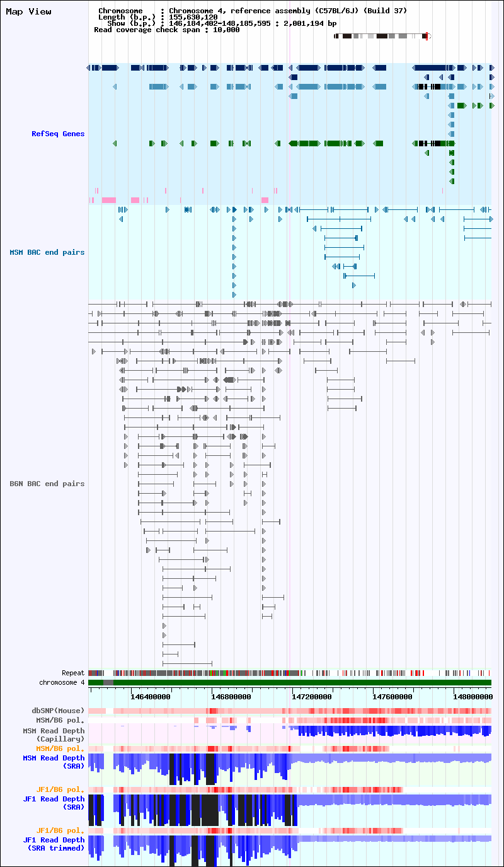Click the Repeat annotation track strip
This screenshot has width=504, height=867.
(290, 673)
